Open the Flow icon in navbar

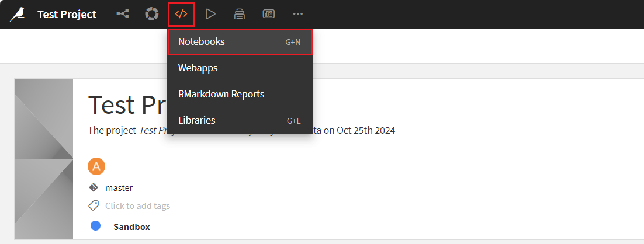(x=123, y=14)
